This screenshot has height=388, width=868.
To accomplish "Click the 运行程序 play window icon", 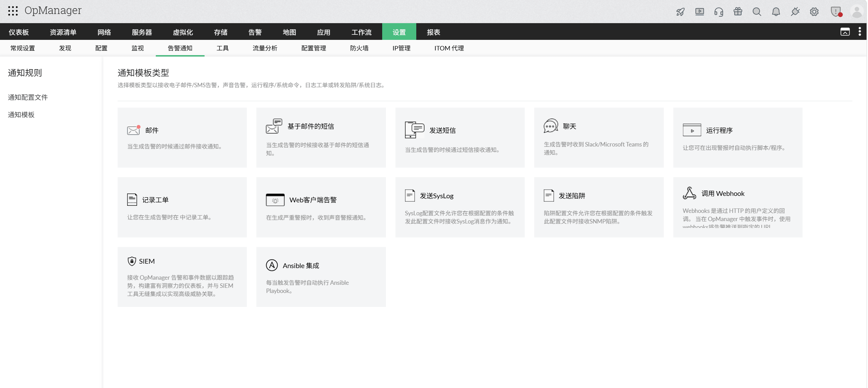I will pyautogui.click(x=691, y=130).
